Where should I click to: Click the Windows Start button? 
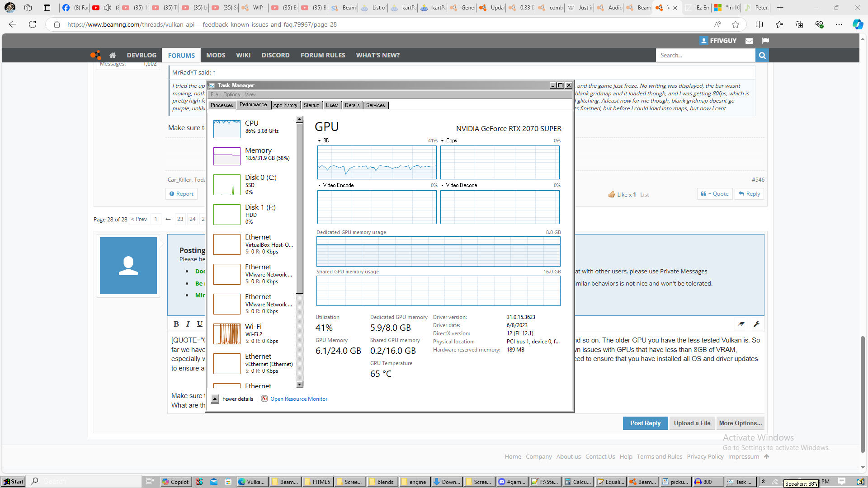(x=13, y=482)
